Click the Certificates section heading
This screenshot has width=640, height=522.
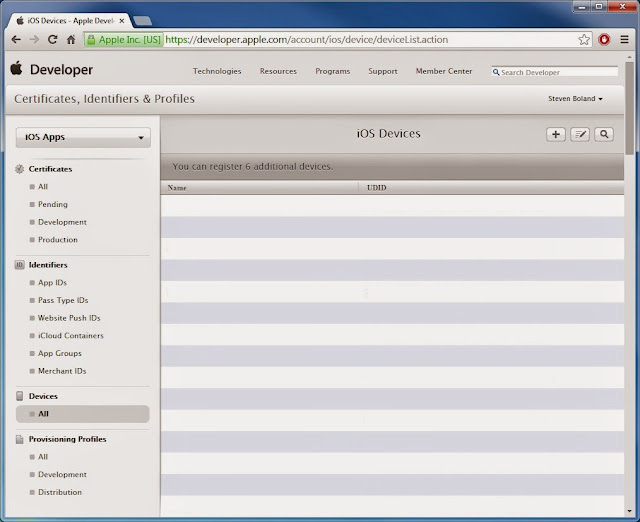point(50,169)
